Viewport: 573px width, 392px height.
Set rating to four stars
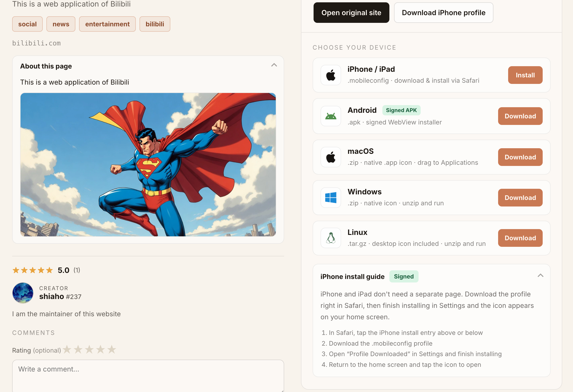click(x=100, y=349)
